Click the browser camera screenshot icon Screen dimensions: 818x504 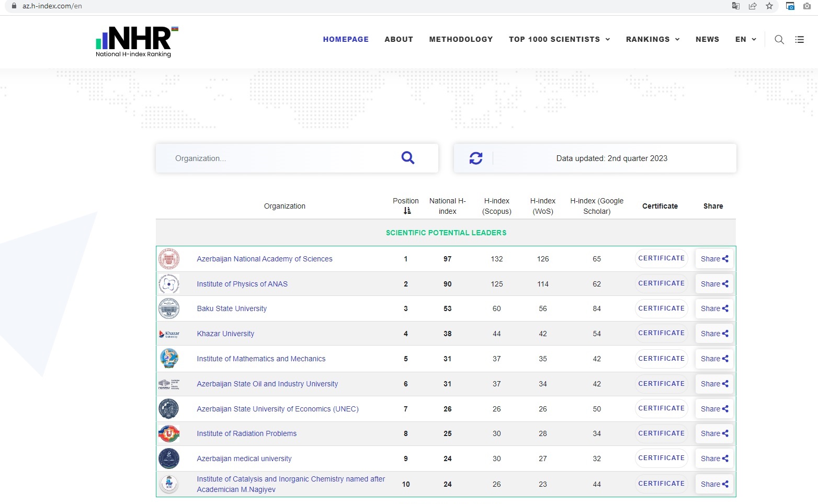point(807,6)
